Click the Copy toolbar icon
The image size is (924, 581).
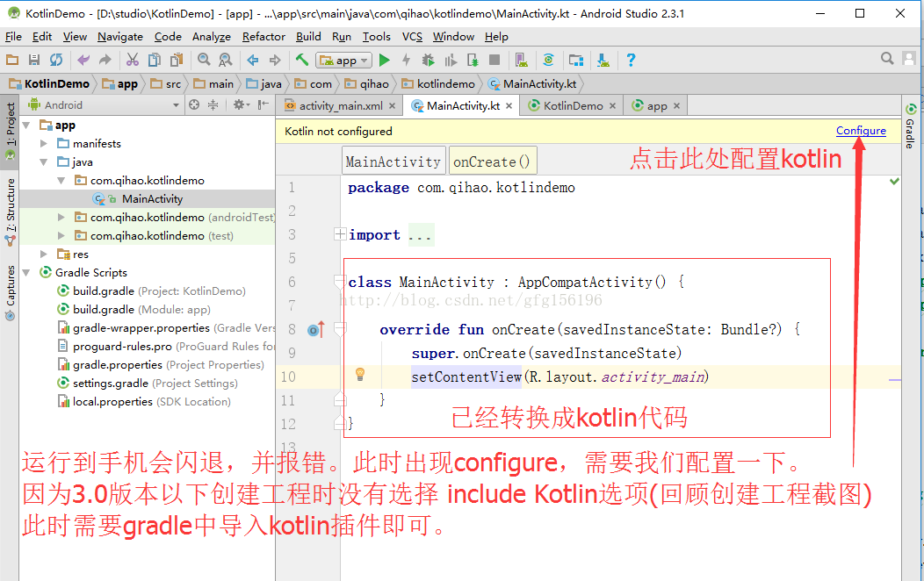[x=155, y=60]
